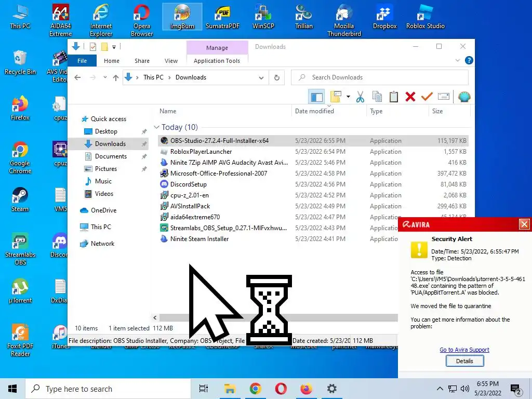Image resolution: width=532 pixels, height=399 pixels.
Task: Click the taskbar search box
Action: click(108, 389)
